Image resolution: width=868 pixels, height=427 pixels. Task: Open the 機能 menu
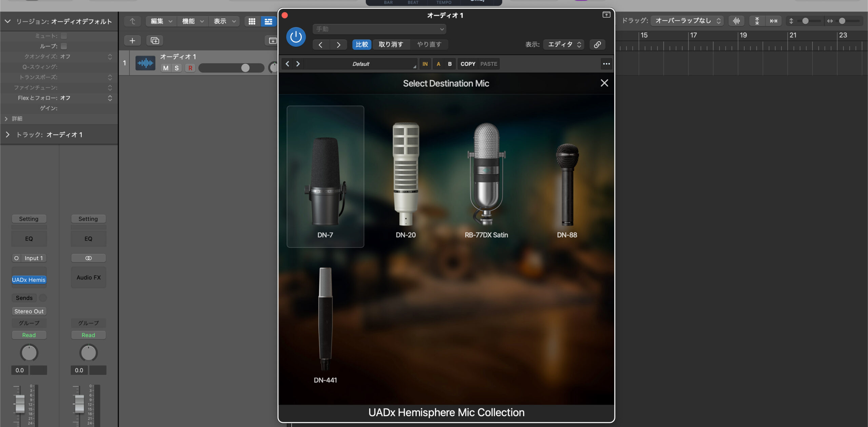tap(193, 21)
